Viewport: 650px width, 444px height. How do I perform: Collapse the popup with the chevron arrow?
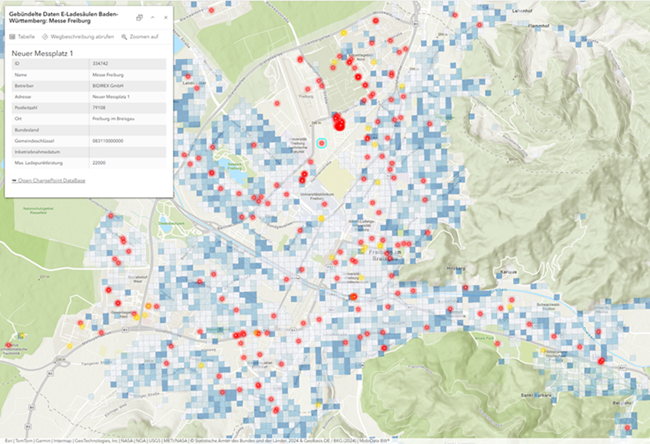[153, 17]
